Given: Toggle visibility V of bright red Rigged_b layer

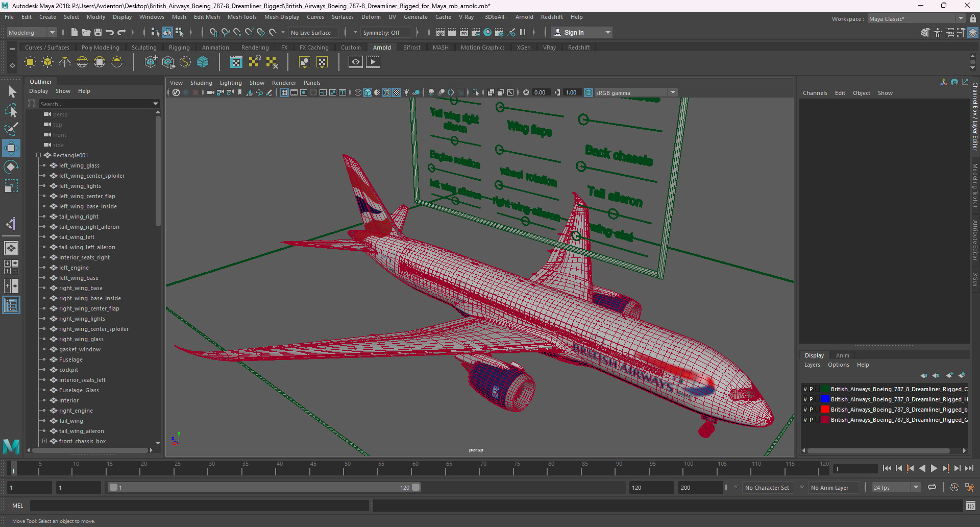Looking at the screenshot, I should tap(805, 410).
